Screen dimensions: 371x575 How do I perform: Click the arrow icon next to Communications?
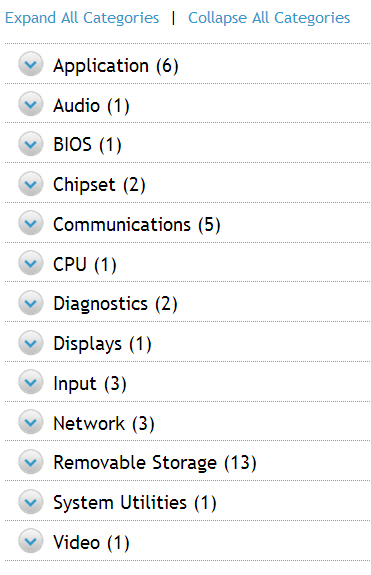pyautogui.click(x=31, y=223)
